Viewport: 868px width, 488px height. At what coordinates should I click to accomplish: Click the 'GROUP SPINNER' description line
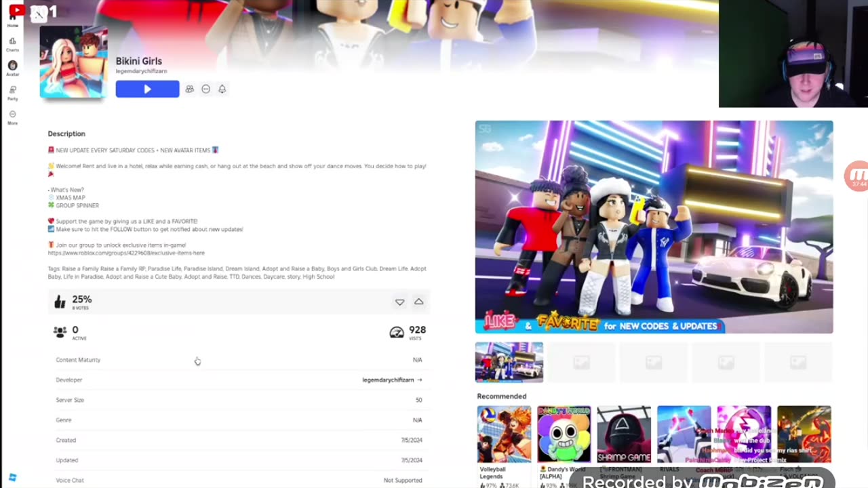click(77, 205)
